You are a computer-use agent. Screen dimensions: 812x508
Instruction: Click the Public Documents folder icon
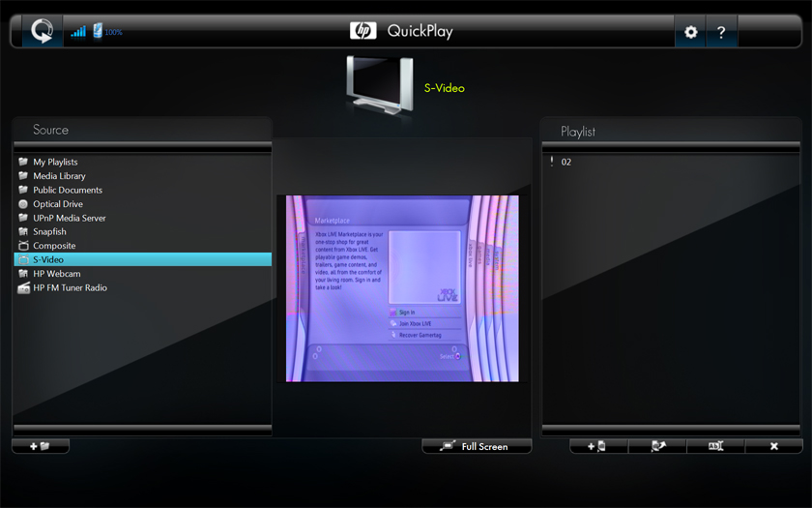pyautogui.click(x=23, y=190)
